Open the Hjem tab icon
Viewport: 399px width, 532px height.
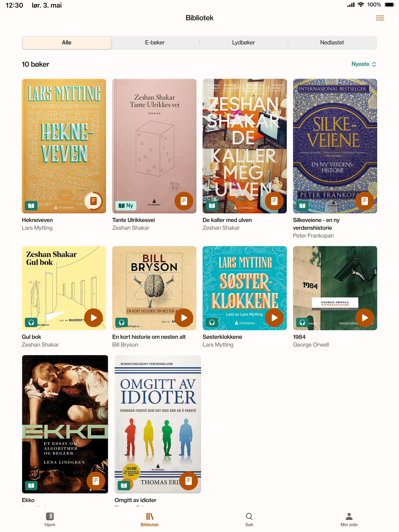50,516
